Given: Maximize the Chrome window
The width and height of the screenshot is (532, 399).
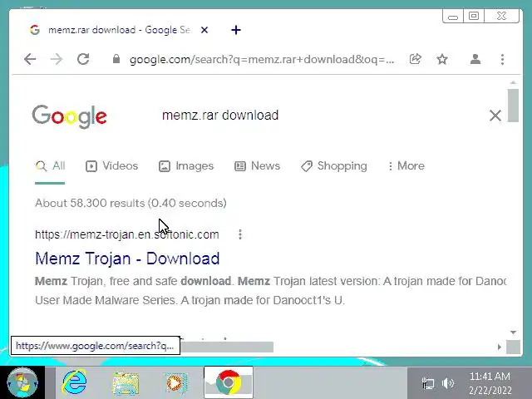Looking at the screenshot, I should pos(474,16).
